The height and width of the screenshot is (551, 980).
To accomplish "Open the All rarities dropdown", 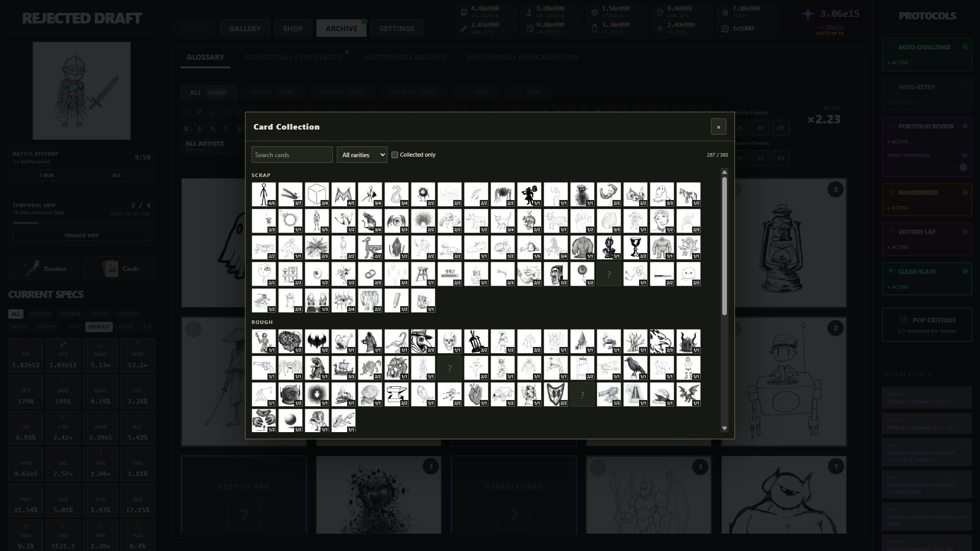I will pos(362,155).
